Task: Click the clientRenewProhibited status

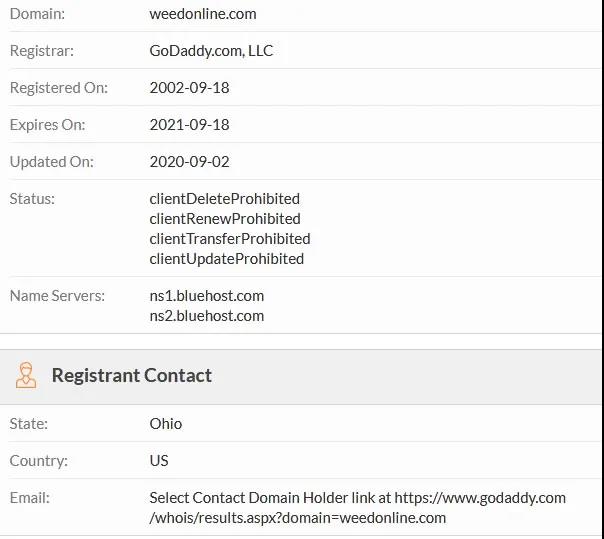Action: pos(225,219)
